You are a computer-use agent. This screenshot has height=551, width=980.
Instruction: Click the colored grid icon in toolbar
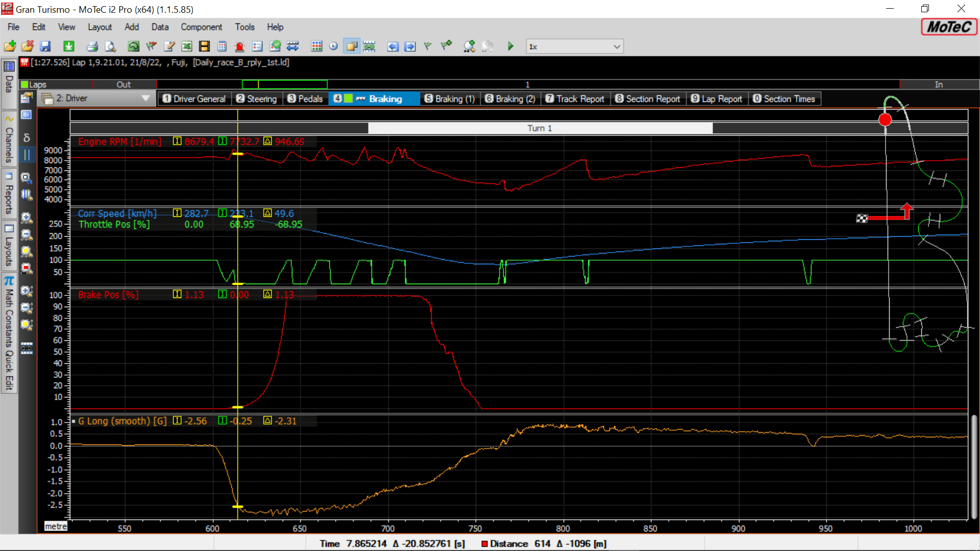click(x=316, y=46)
